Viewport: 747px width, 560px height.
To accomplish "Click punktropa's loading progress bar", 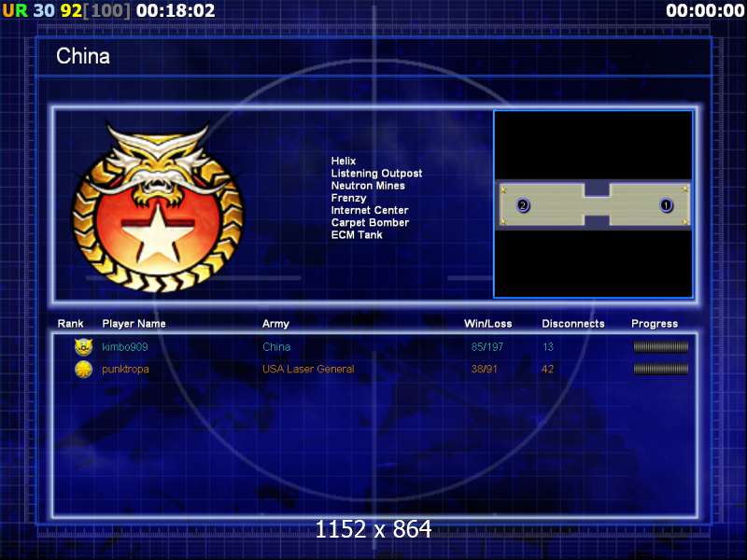I will [x=661, y=369].
